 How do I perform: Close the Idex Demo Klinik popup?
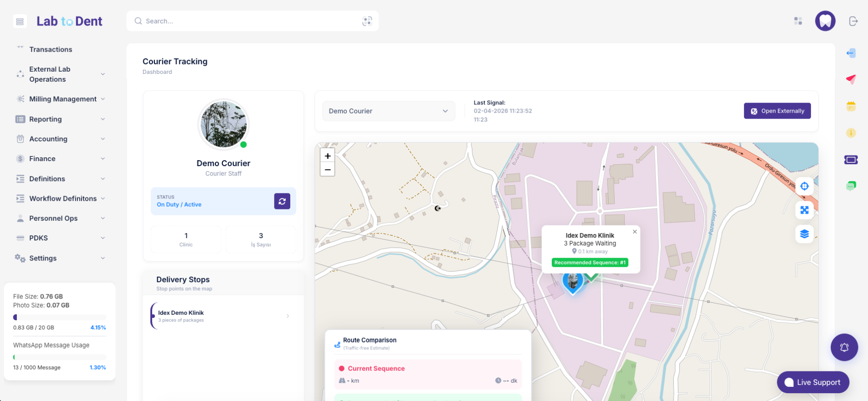(x=635, y=232)
